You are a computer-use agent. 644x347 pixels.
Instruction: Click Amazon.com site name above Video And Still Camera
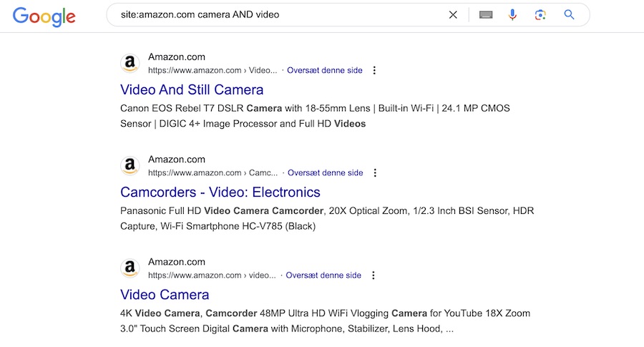177,57
